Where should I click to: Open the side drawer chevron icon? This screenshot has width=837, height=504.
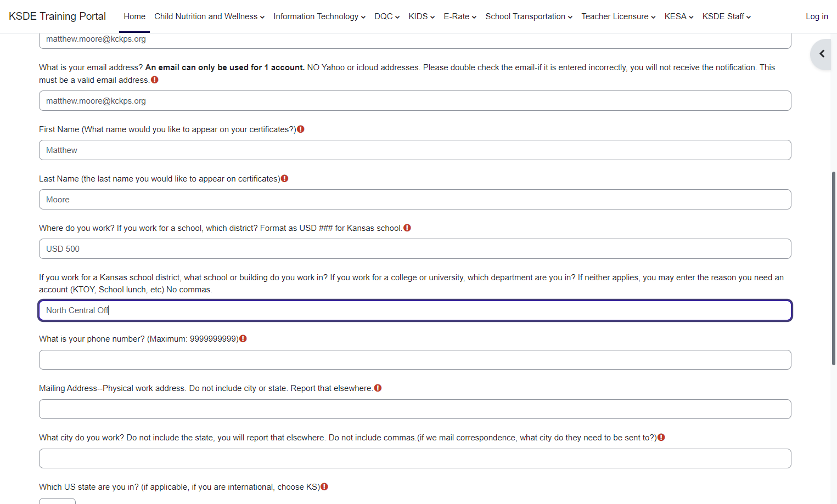[822, 54]
